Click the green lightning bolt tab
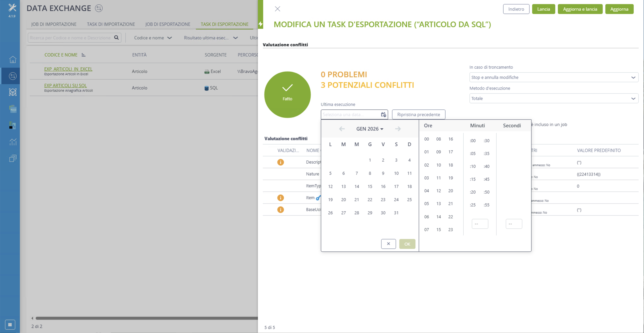This screenshot has width=644, height=333. click(x=260, y=24)
